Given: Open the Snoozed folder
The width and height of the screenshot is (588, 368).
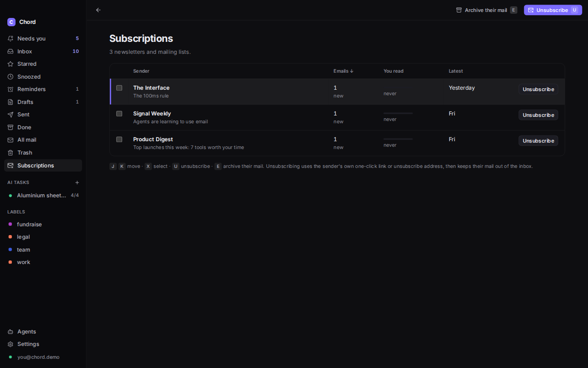Looking at the screenshot, I should pyautogui.click(x=43, y=77).
